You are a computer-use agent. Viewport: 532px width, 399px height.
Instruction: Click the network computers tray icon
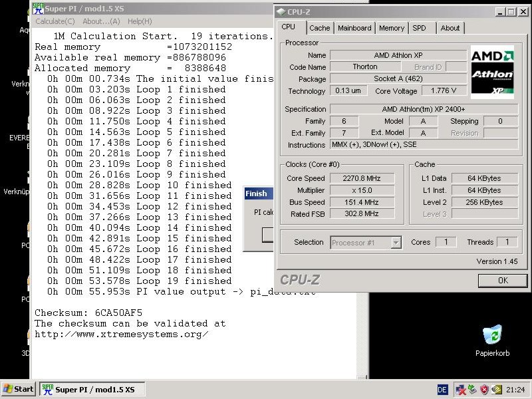pos(460,390)
